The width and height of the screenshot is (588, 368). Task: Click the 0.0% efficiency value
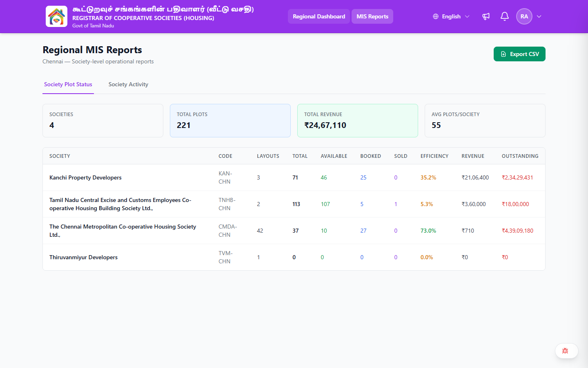click(x=427, y=257)
